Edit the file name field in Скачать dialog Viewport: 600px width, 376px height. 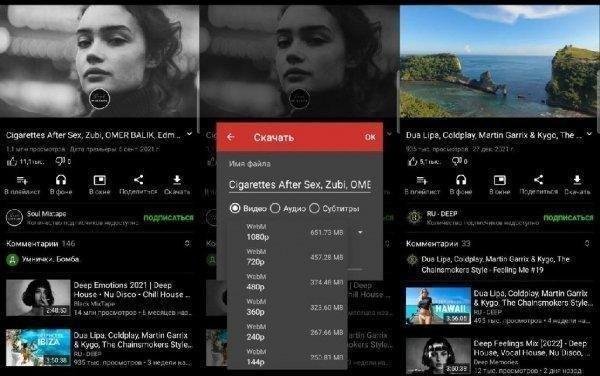pos(300,185)
